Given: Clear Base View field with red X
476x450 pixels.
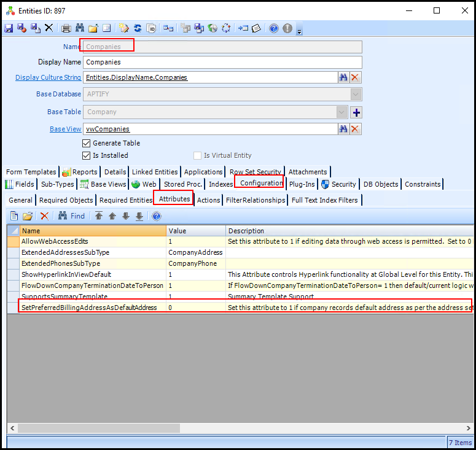Looking at the screenshot, I should 355,129.
